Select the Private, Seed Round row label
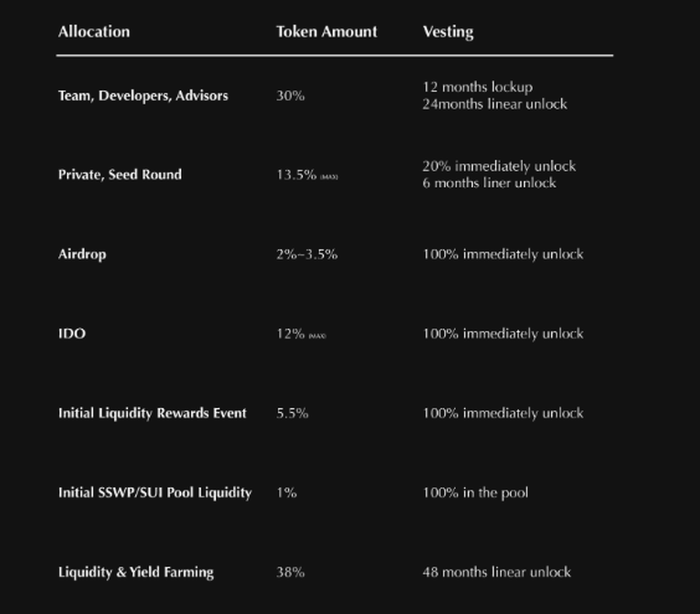Image resolution: width=700 pixels, height=614 pixels. click(120, 174)
